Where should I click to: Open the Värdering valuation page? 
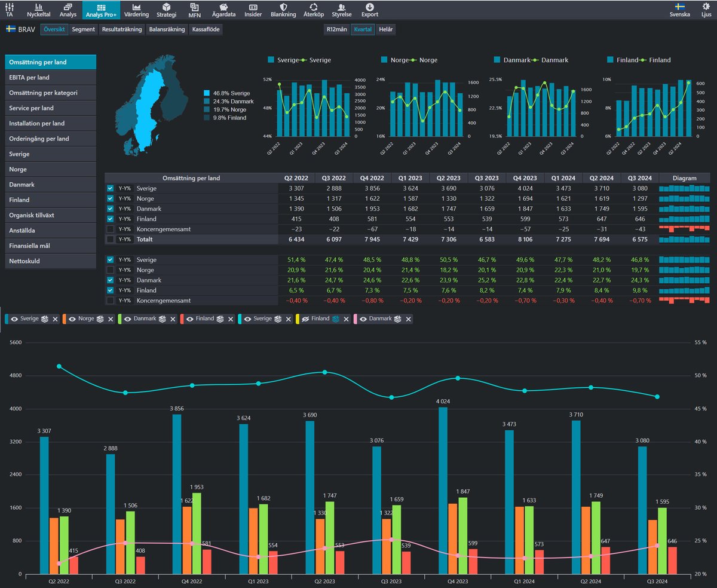click(x=136, y=10)
